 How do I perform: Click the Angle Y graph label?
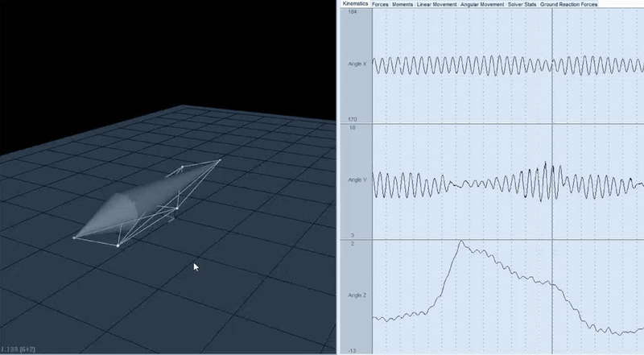click(x=357, y=180)
